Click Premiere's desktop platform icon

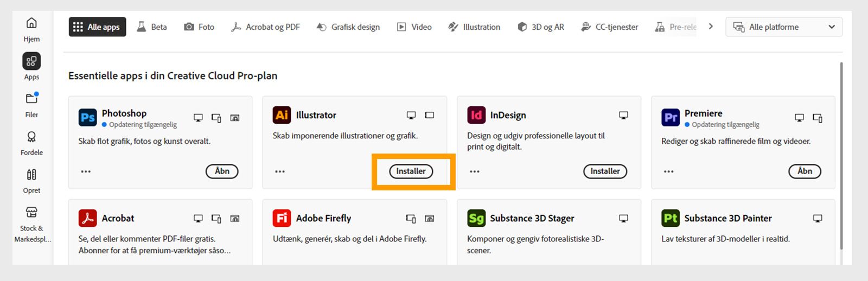pyautogui.click(x=799, y=118)
